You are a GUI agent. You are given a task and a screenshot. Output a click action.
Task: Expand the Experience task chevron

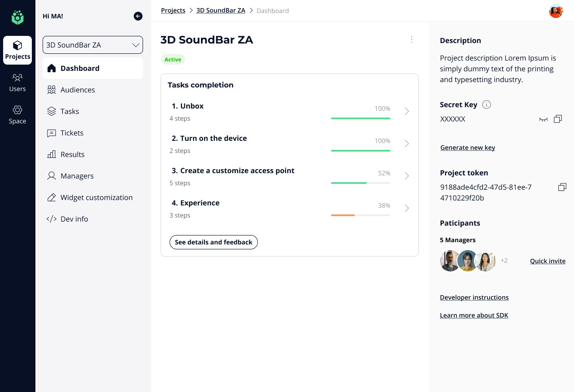(407, 208)
